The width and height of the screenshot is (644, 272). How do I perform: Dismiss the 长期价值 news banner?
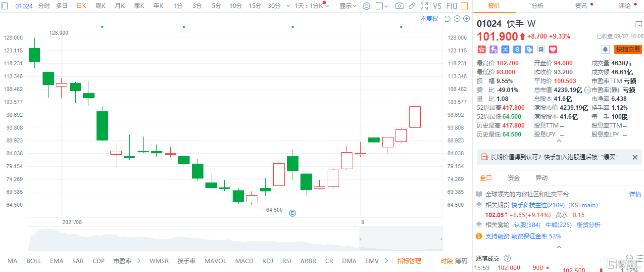pos(635,157)
